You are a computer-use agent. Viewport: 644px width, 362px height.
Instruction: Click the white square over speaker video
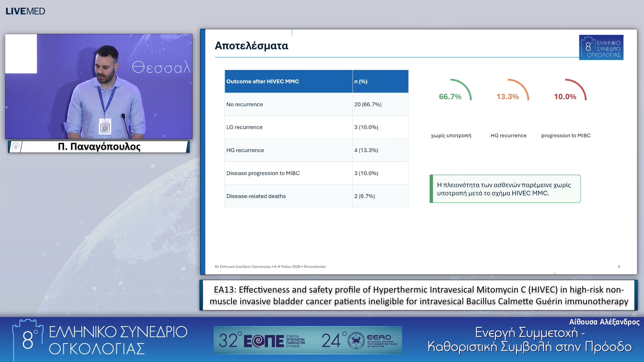point(21,54)
